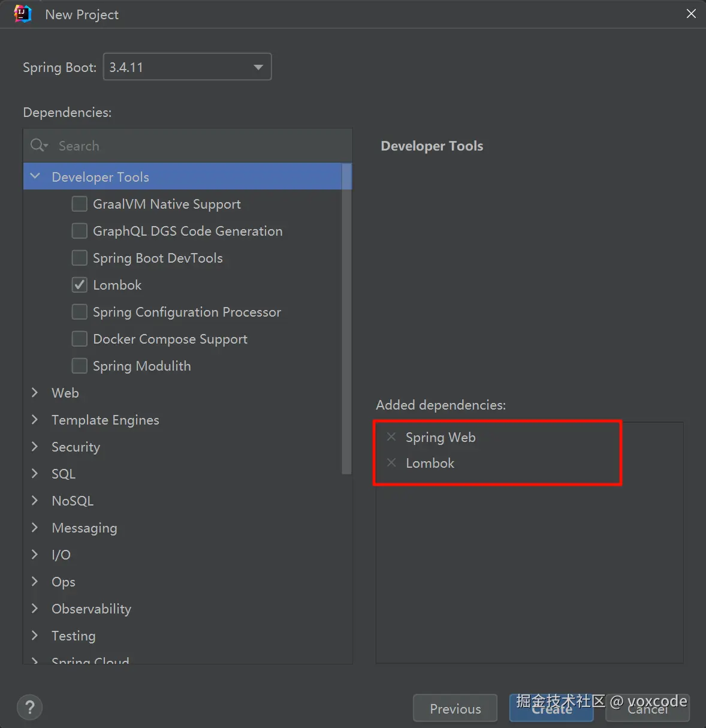
Task: Expand the Observability category
Action: coord(35,608)
